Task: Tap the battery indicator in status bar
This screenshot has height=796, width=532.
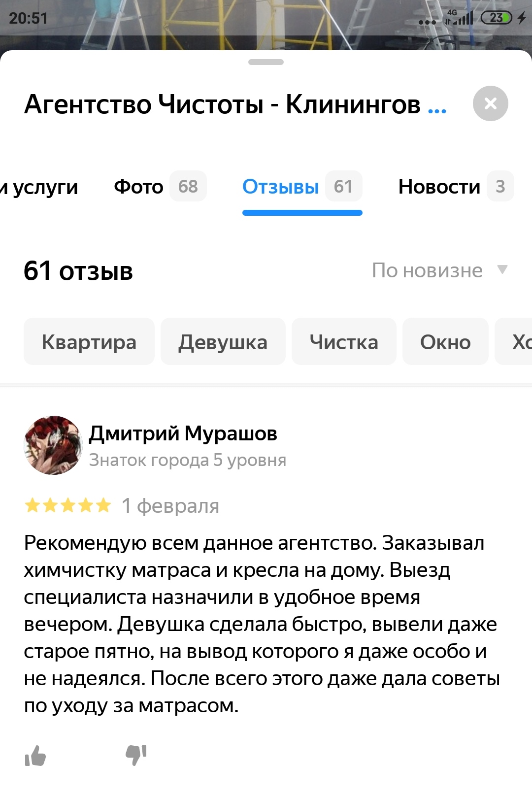Action: (x=497, y=18)
